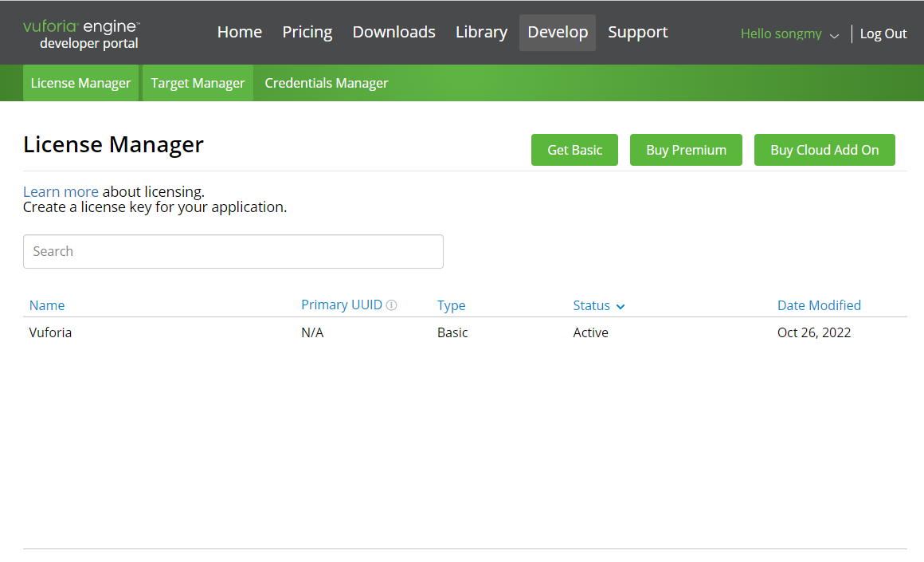This screenshot has height=562, width=924.
Task: Switch to the License Manager tab
Action: coord(80,83)
